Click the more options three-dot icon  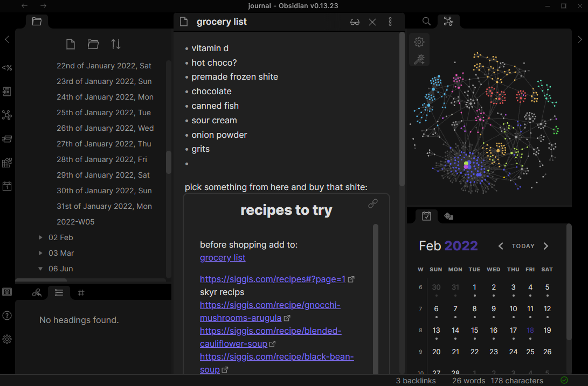point(390,22)
